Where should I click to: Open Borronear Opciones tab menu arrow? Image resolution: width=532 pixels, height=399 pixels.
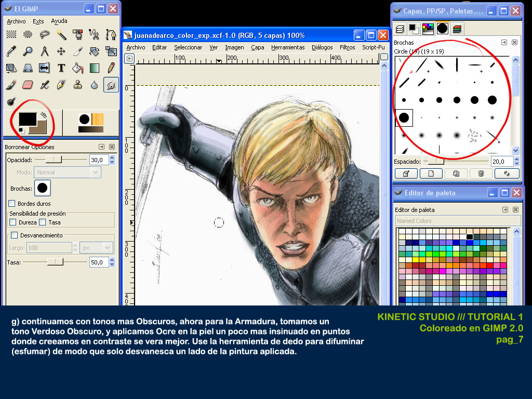pos(101,147)
